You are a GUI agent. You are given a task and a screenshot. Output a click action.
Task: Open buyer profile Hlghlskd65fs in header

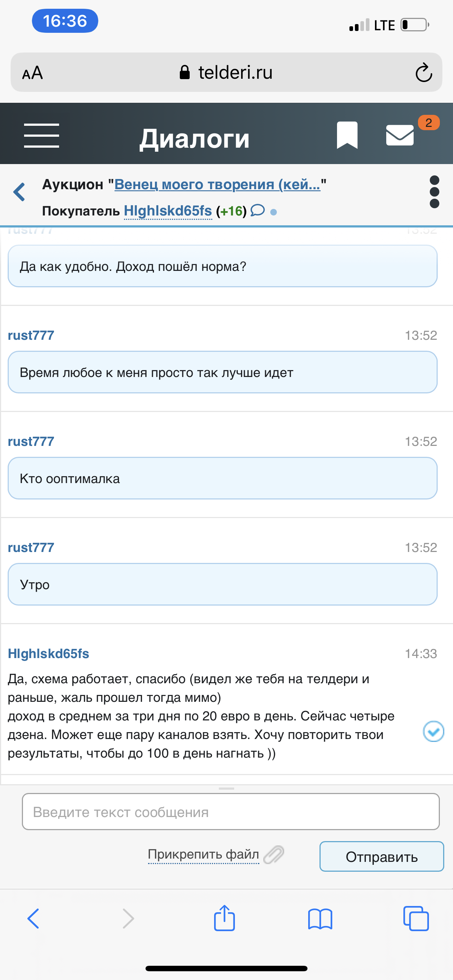pos(168,211)
